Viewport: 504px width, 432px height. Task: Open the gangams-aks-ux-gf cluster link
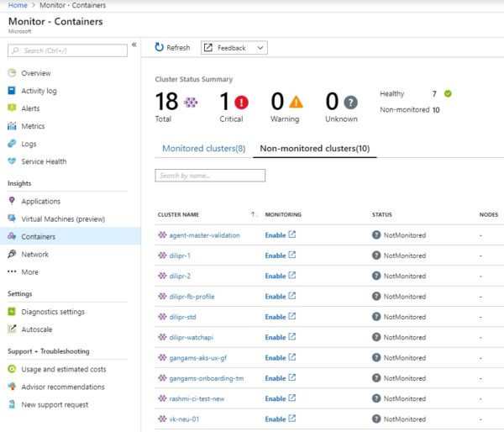pos(197,358)
